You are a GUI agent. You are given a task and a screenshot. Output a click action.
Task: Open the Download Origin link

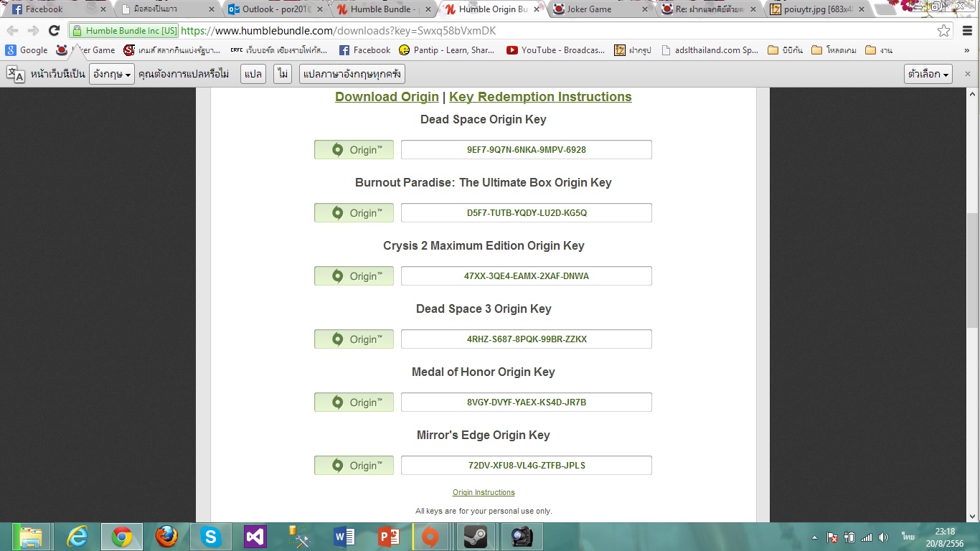[x=387, y=97]
